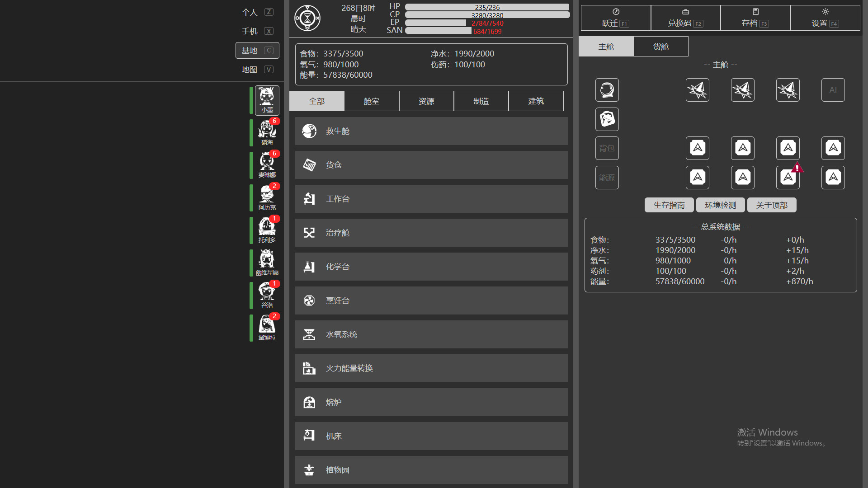The width and height of the screenshot is (868, 488).
Task: Click the cube module icon below the helmet
Action: tap(607, 119)
